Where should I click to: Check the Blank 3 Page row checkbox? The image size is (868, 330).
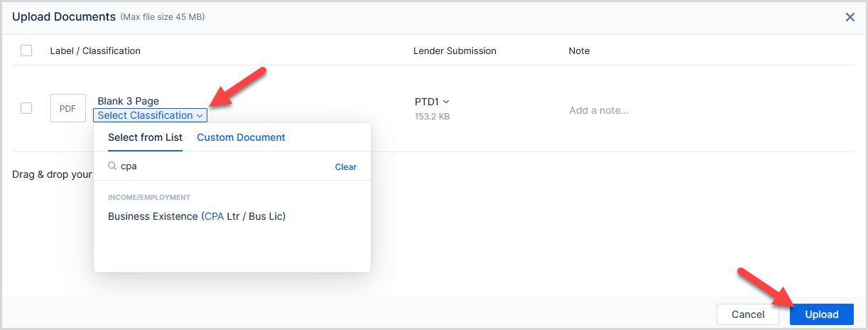pyautogui.click(x=26, y=108)
